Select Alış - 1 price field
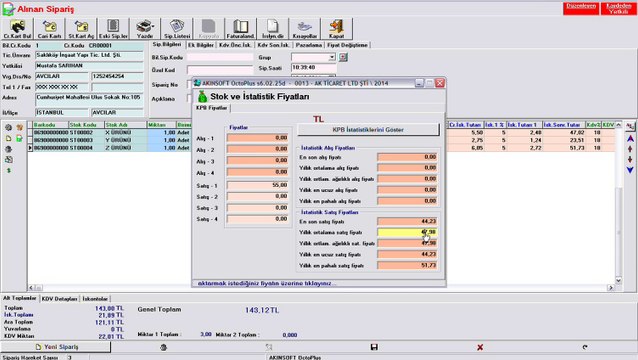This screenshot has height=360, width=638. click(x=258, y=138)
